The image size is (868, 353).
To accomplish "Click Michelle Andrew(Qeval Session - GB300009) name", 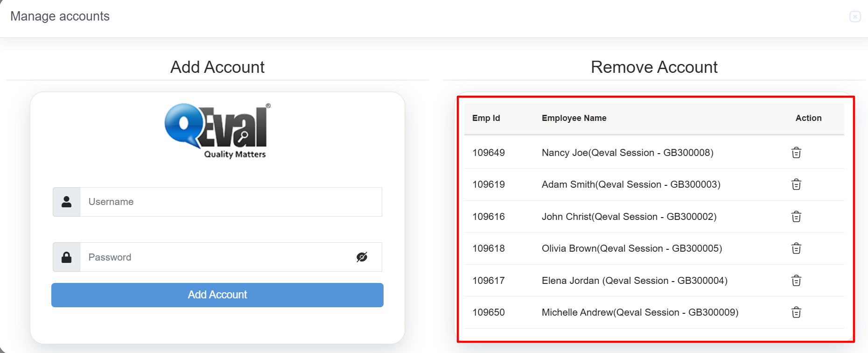I will (640, 312).
